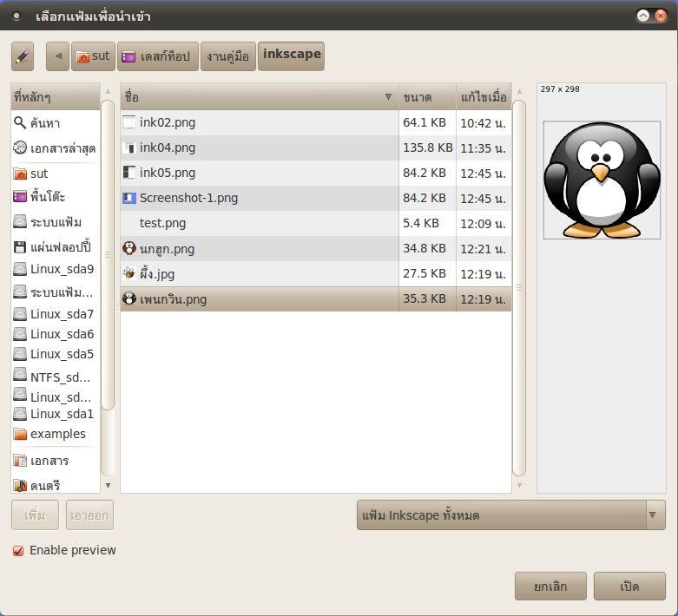This screenshot has width=678, height=616.
Task: Click เปิด open button
Action: coord(629,587)
